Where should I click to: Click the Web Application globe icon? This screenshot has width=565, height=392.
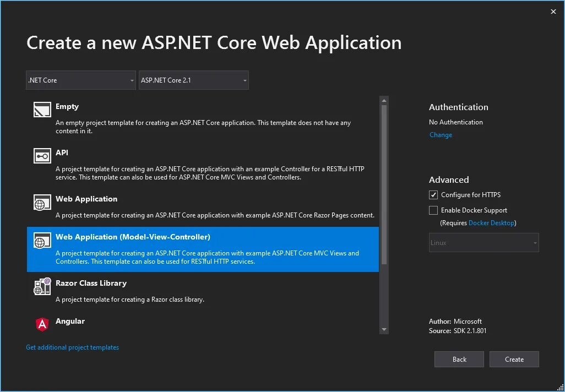pos(42,202)
